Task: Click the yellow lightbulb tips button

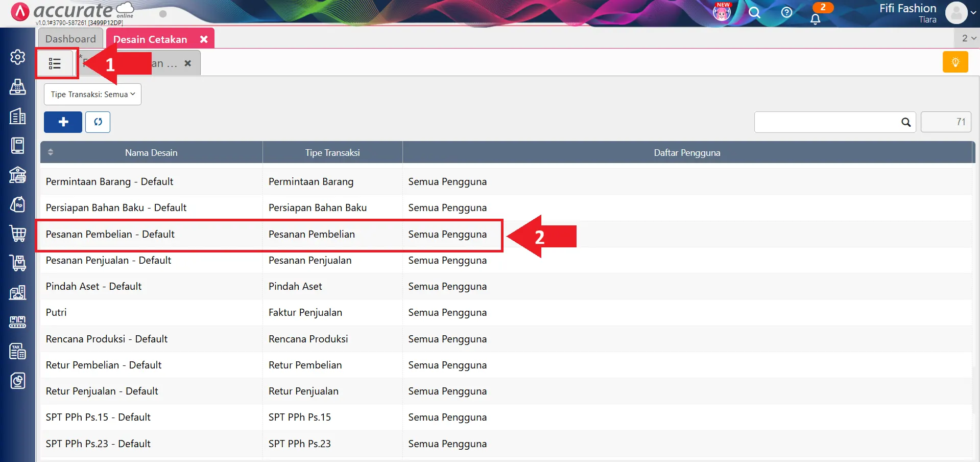Action: point(955,61)
